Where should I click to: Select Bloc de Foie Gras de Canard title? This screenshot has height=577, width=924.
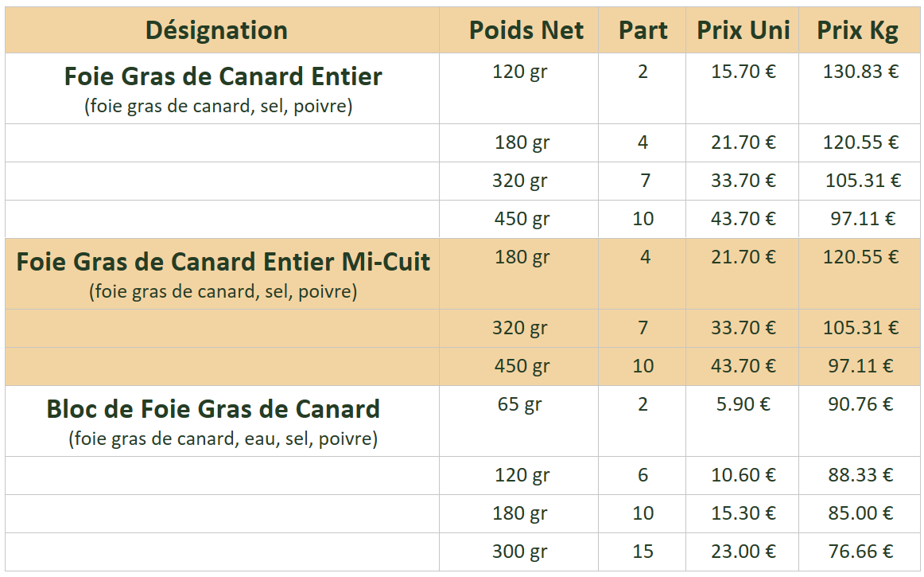213,409
